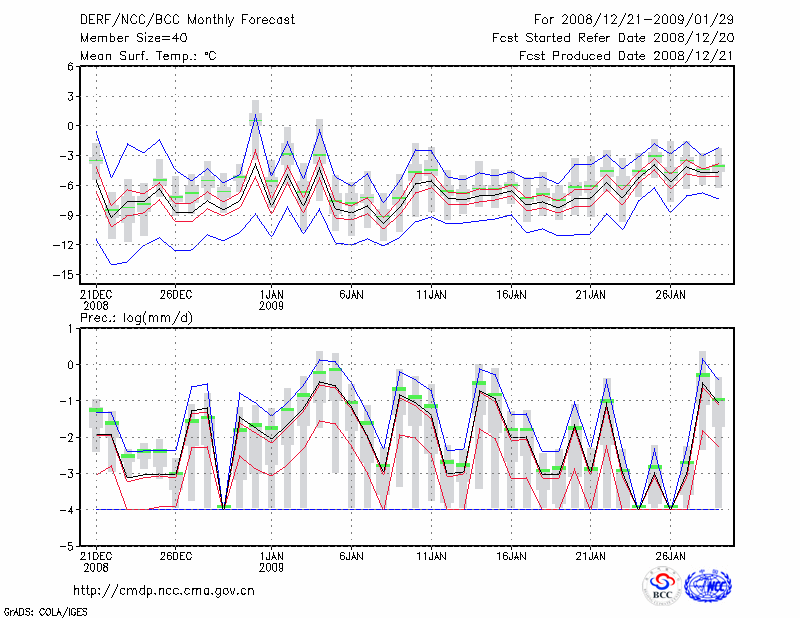800x618 pixels.
Task: Select the DERF/NCC/BCC Monthly Forecast title
Action: (180, 19)
